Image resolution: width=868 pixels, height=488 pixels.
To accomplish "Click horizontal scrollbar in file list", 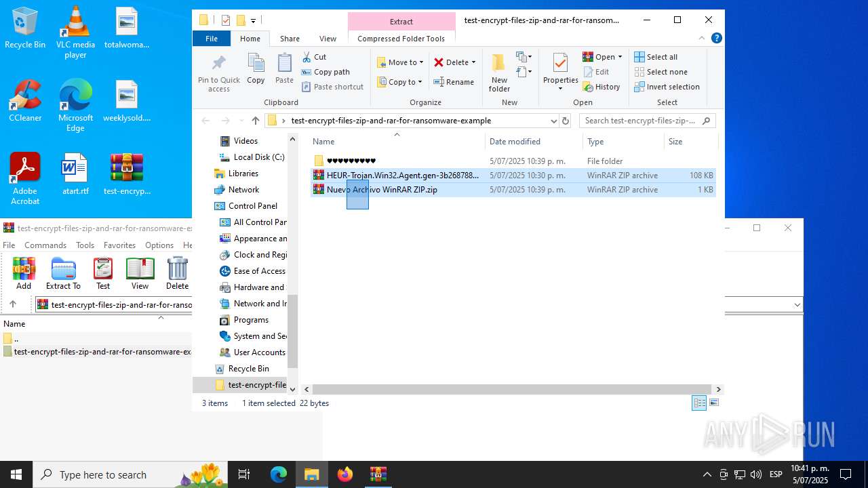I will 513,390.
